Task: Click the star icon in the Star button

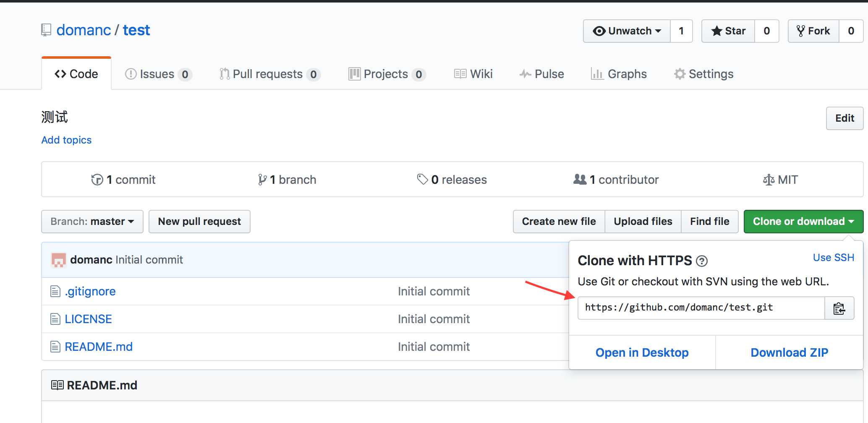Action: click(x=716, y=31)
